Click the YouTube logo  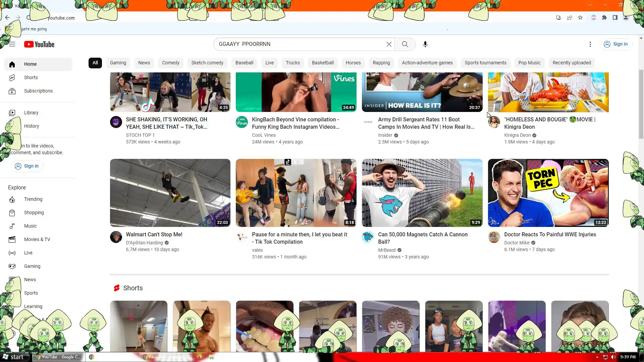click(x=39, y=44)
